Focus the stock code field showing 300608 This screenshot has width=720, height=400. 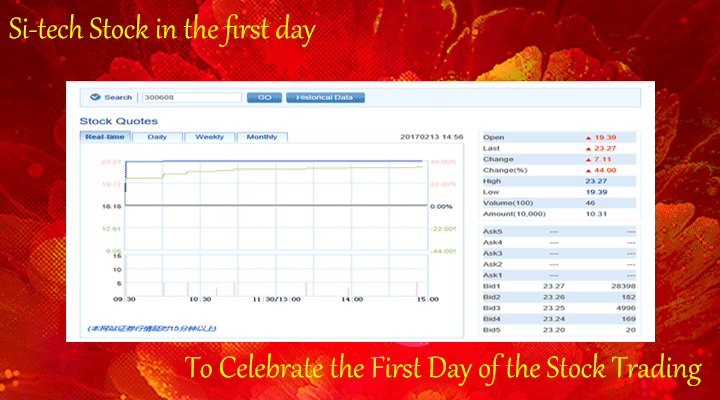[192, 97]
